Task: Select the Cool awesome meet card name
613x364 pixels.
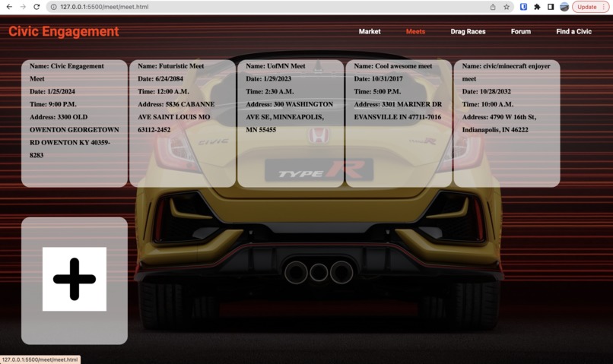Action: click(393, 66)
